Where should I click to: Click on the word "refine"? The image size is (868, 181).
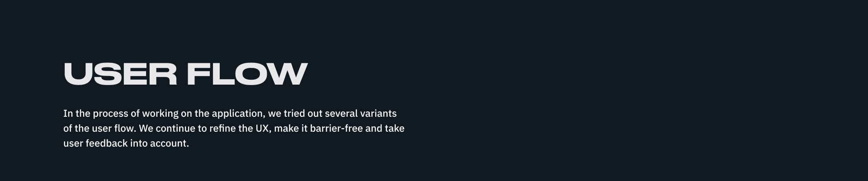tap(222, 129)
